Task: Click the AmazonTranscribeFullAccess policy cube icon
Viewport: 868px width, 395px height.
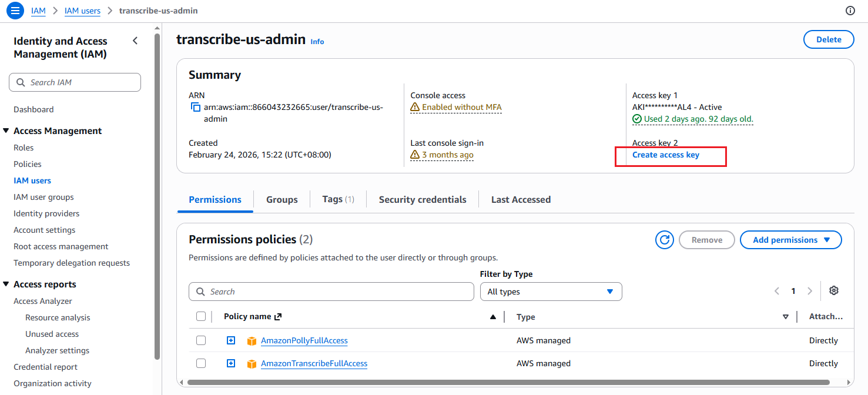Action: point(252,364)
